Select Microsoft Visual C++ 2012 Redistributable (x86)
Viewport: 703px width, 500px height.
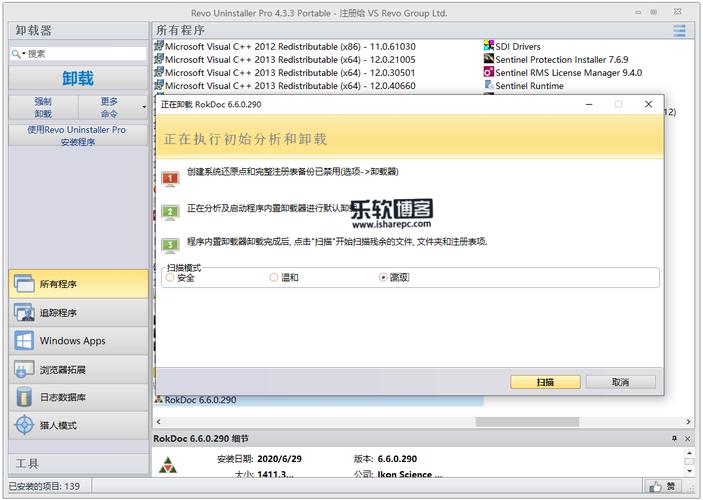285,47
